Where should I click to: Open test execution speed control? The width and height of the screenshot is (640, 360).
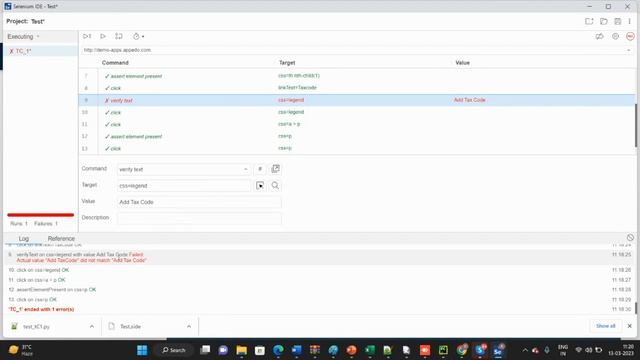pos(138,36)
